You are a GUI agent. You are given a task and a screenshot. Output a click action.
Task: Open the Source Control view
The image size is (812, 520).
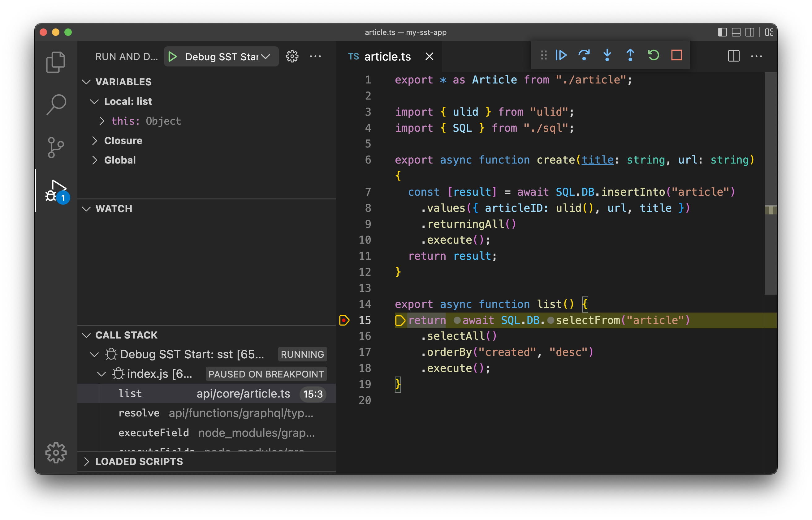56,147
